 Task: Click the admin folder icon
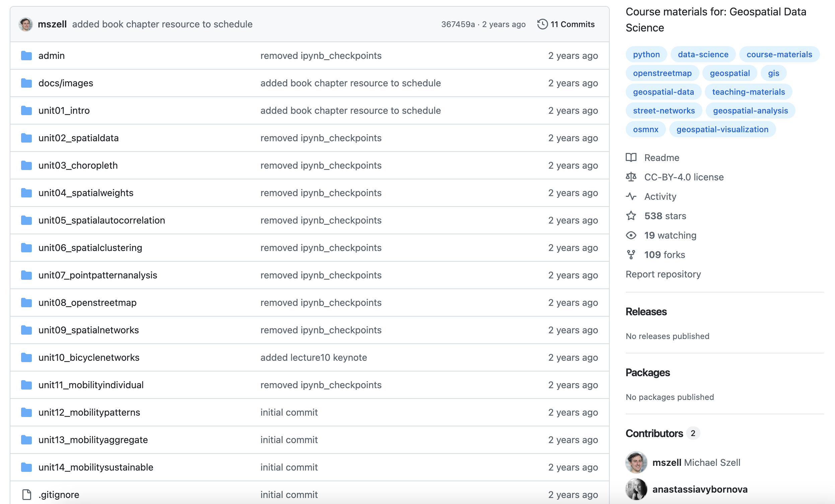[26, 56]
